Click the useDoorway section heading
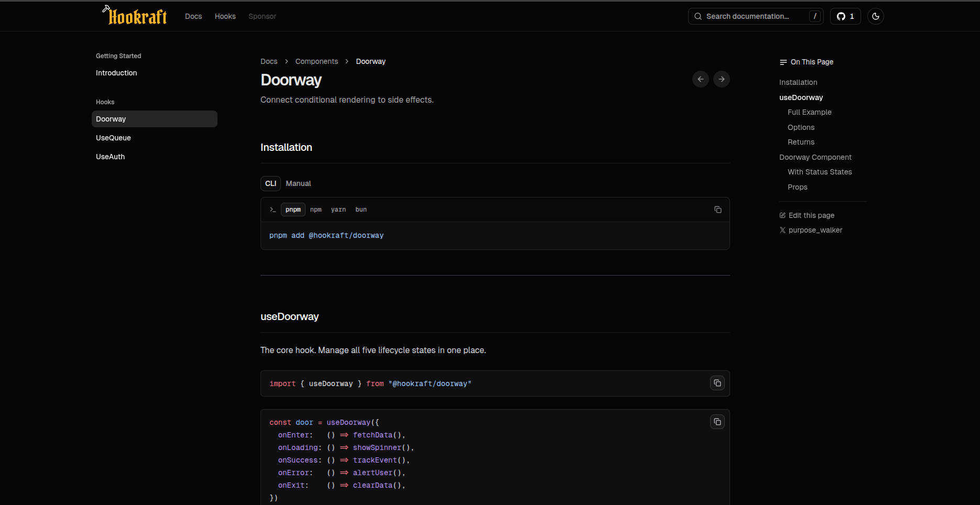The height and width of the screenshot is (505, 980). pos(289,317)
